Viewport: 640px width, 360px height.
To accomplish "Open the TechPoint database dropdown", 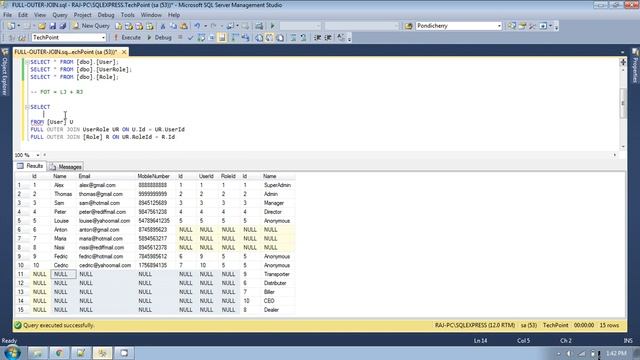I will [103, 38].
